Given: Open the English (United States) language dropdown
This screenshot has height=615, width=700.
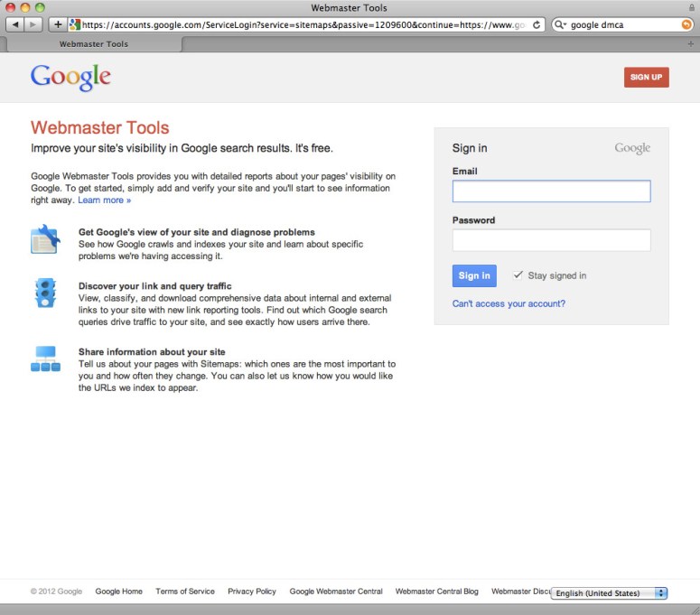Looking at the screenshot, I should pyautogui.click(x=610, y=593).
